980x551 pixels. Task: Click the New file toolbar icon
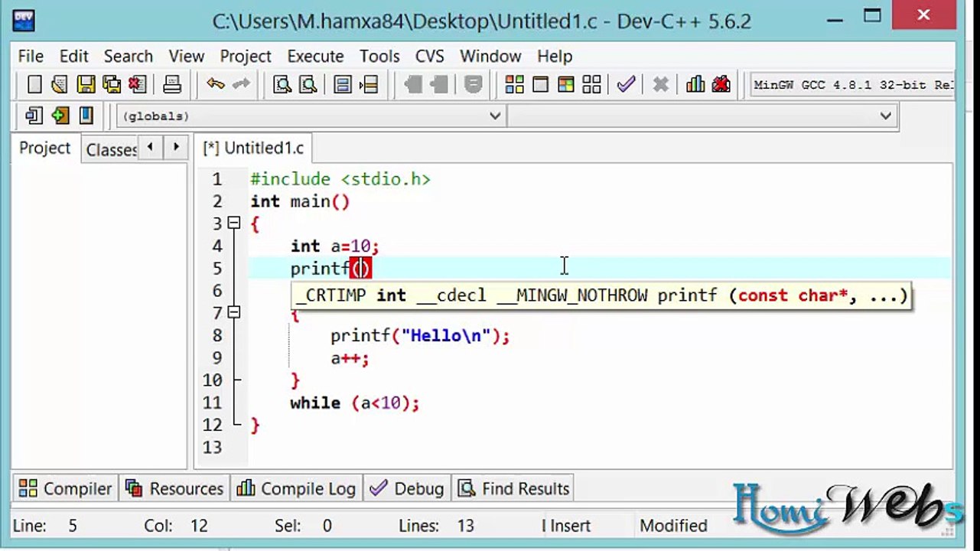click(34, 85)
